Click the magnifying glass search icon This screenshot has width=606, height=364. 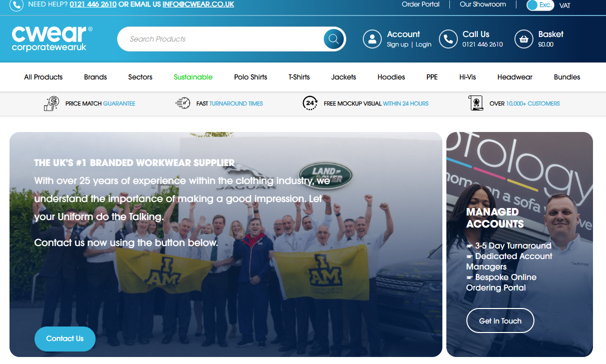pos(334,39)
